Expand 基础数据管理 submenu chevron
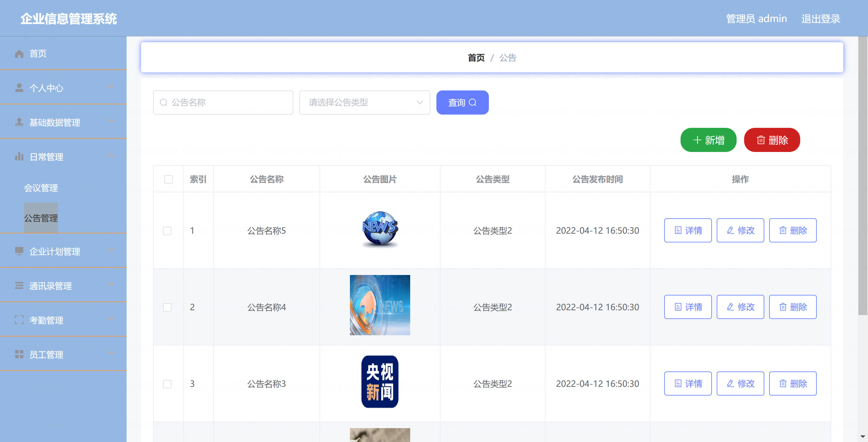Screen dimensions: 868x442 [111, 121]
